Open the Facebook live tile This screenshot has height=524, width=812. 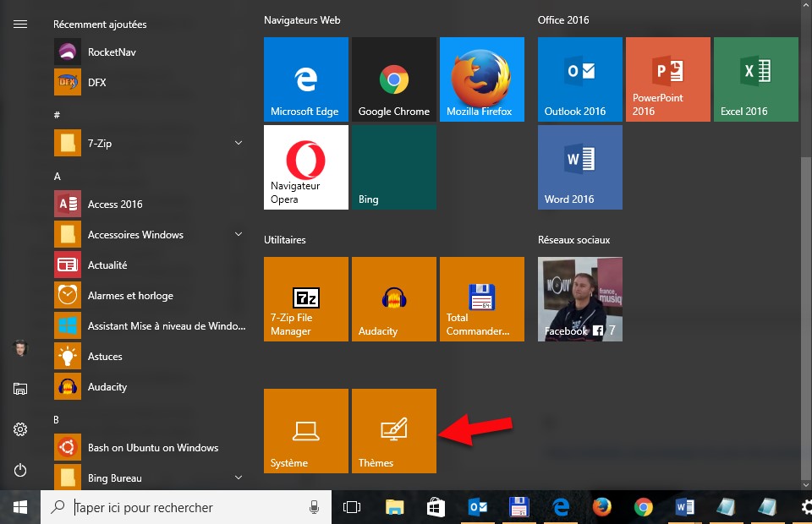pos(579,299)
